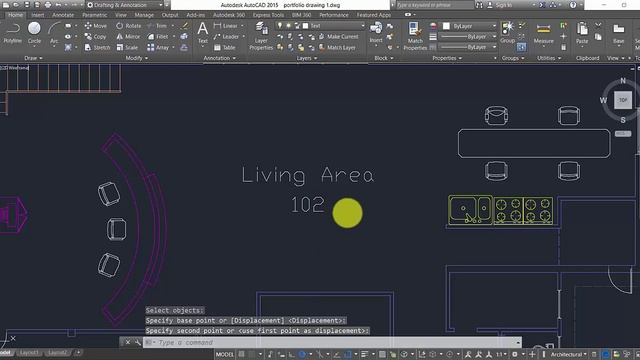Click the Base view icon
Screen dimensions: 640x360
(x=618, y=33)
